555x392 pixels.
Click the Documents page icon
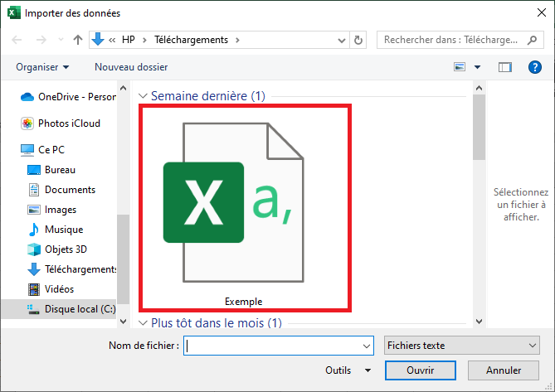click(x=34, y=190)
